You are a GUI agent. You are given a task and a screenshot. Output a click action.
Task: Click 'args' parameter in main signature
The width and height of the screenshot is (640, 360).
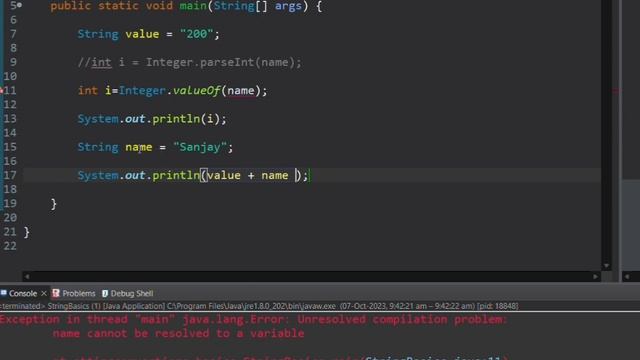click(288, 6)
